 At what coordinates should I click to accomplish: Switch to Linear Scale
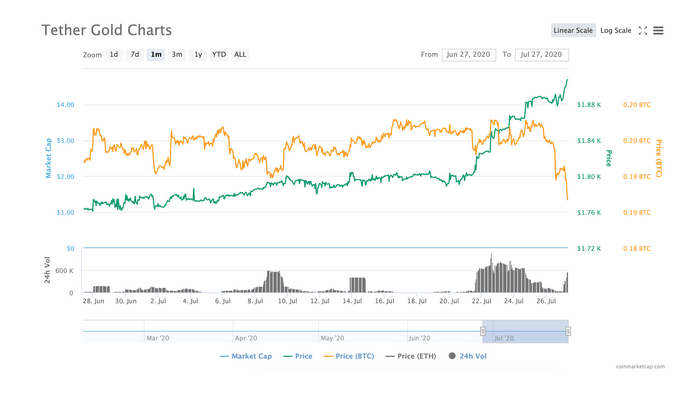[573, 30]
